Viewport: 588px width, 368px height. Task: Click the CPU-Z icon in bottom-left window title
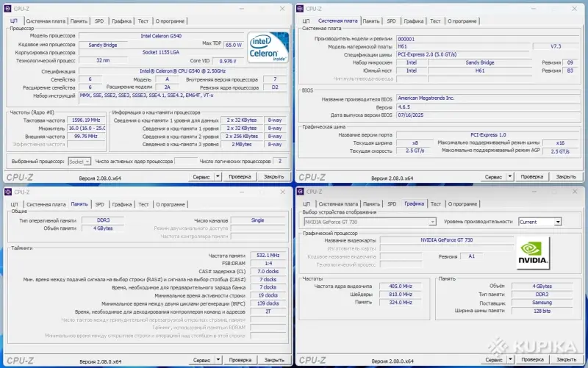pyautogui.click(x=8, y=192)
